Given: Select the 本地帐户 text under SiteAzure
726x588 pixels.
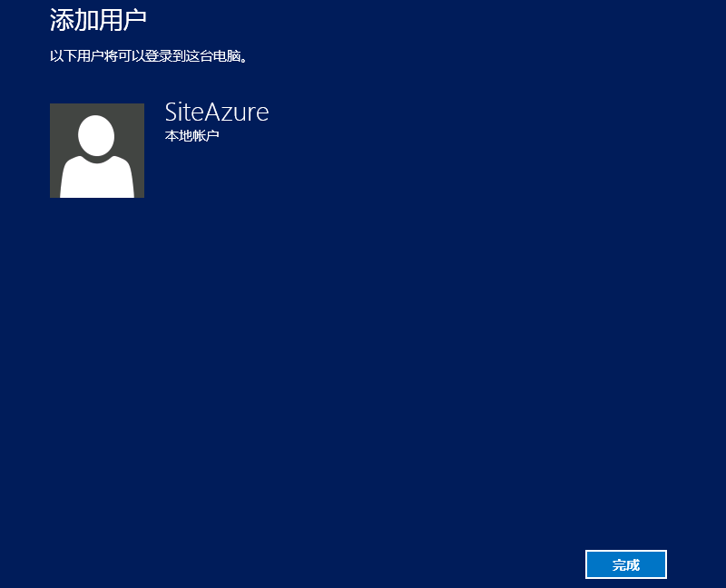Looking at the screenshot, I should click(192, 136).
